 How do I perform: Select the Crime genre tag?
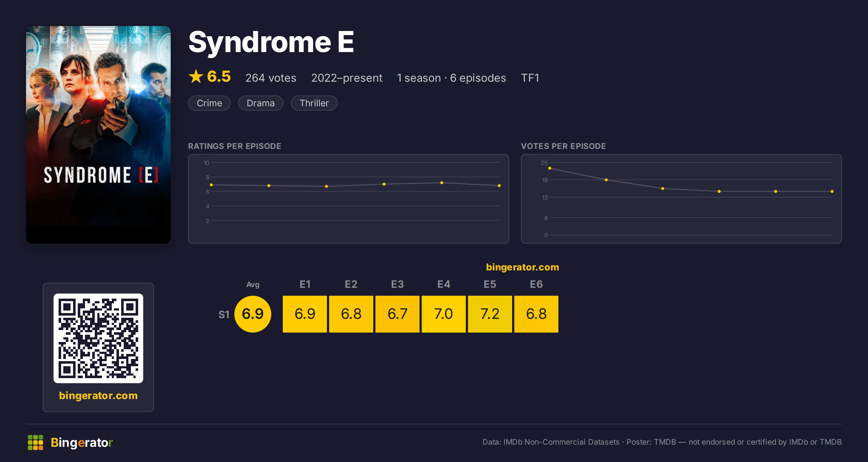pos(209,103)
